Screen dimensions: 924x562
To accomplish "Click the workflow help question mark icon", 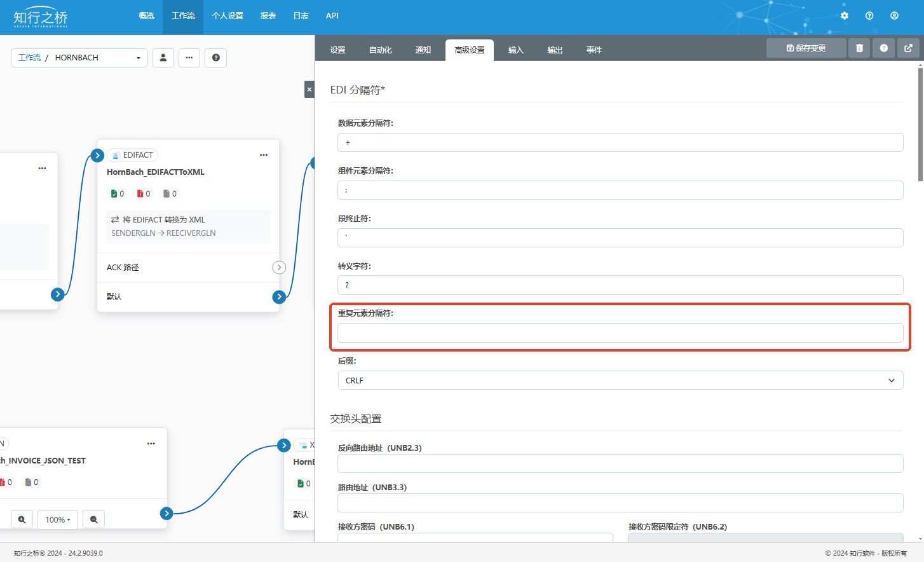I will pos(216,58).
